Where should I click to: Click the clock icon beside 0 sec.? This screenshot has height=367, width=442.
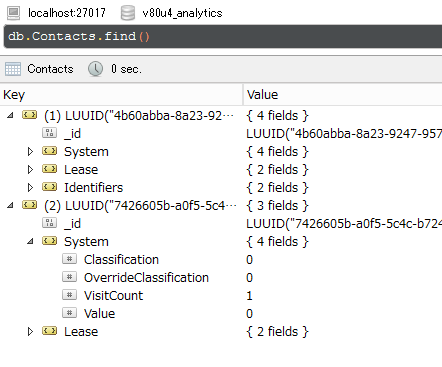pyautogui.click(x=95, y=69)
